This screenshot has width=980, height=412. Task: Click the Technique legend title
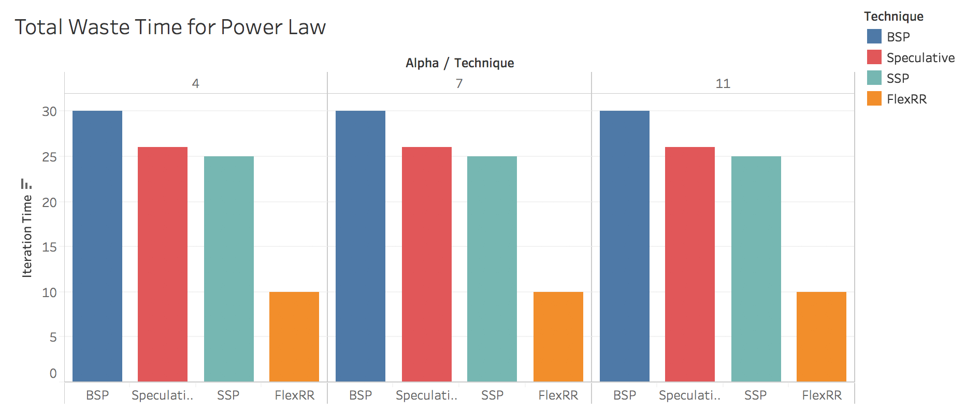click(x=893, y=17)
